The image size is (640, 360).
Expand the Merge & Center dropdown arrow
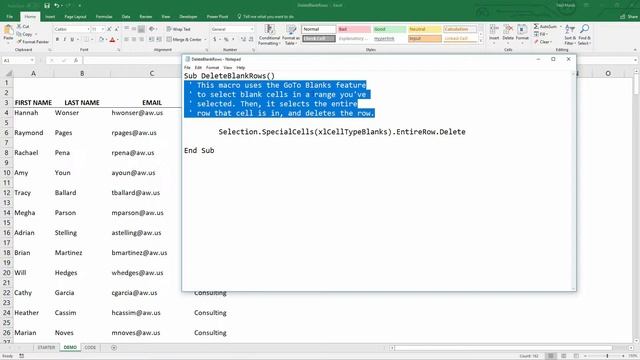205,40
